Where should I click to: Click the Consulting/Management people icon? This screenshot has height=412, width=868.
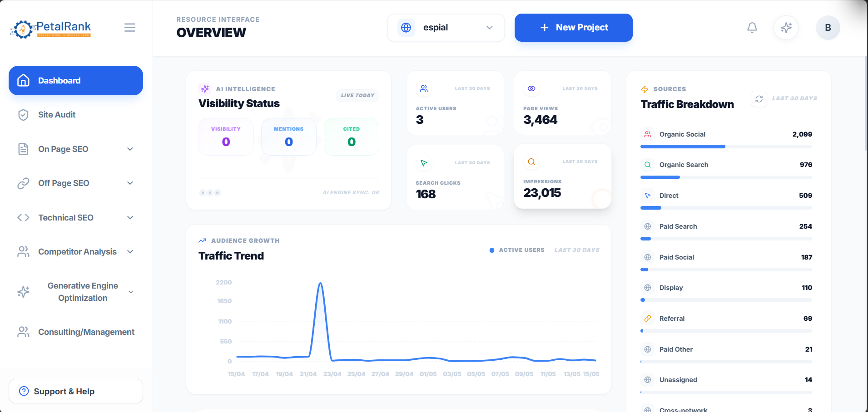(23, 332)
